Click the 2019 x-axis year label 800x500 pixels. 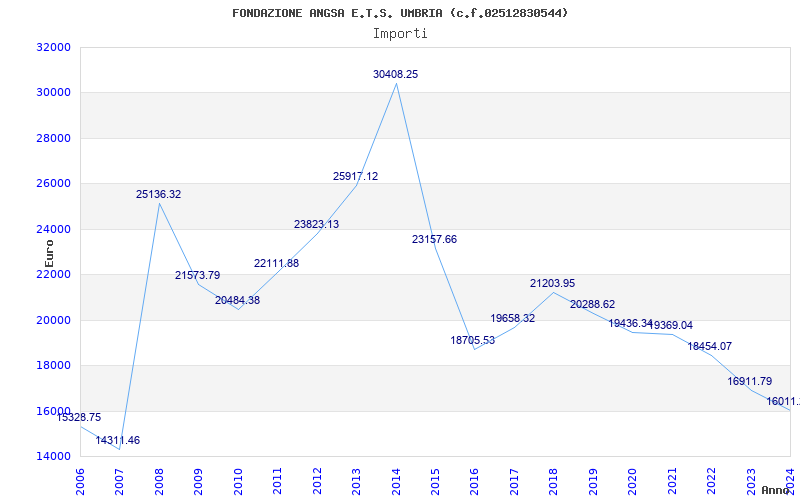[593, 482]
